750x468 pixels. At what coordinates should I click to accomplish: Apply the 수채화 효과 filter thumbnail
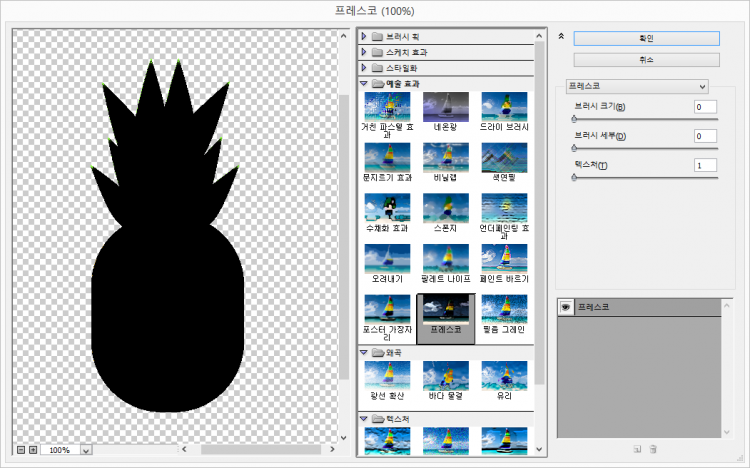click(386, 209)
